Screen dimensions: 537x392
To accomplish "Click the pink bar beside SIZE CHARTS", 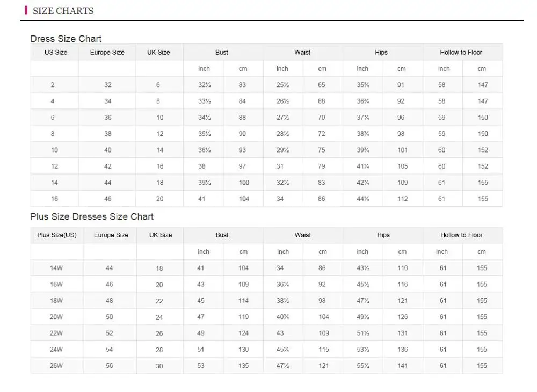I will coord(26,10).
